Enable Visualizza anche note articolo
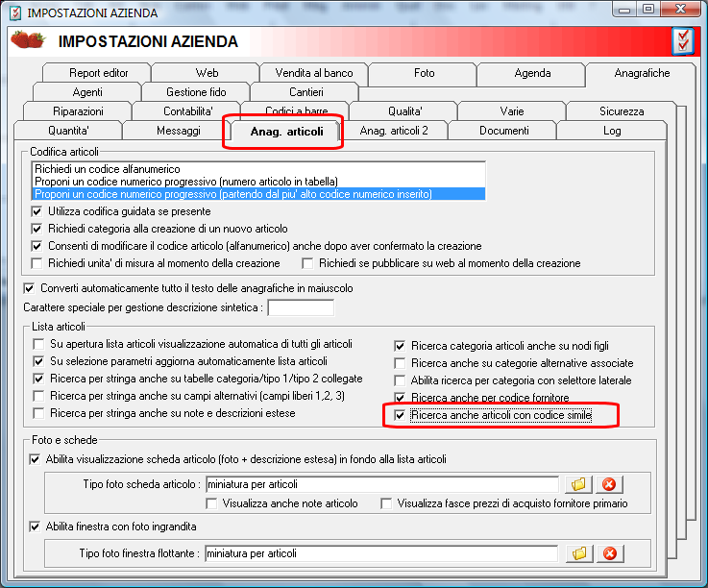Viewport: 708px width, 588px height. (211, 503)
